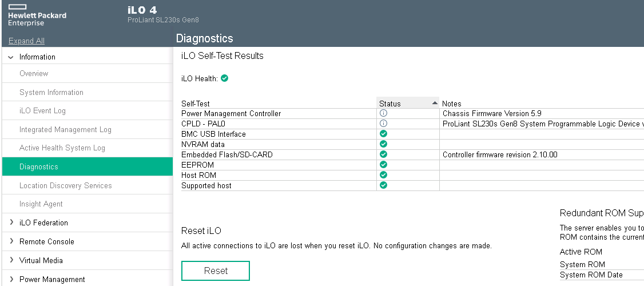
Task: Open Location Discovery Services page
Action: (66, 185)
